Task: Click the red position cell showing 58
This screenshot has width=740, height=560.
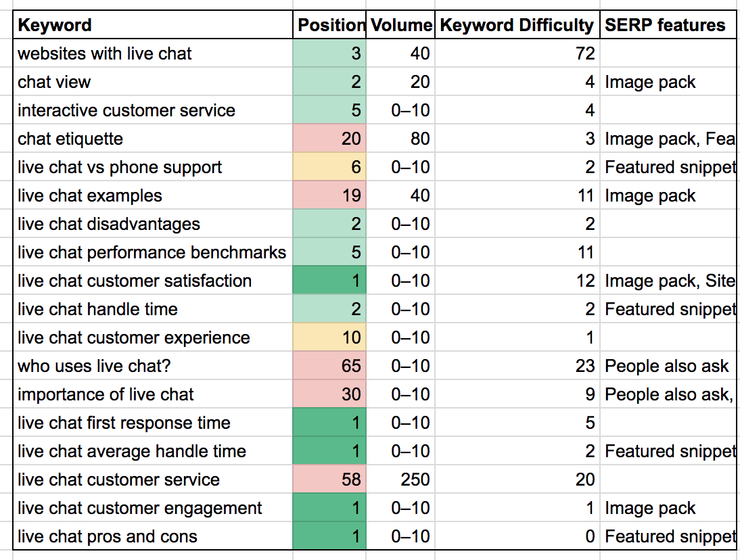Action: pos(330,480)
